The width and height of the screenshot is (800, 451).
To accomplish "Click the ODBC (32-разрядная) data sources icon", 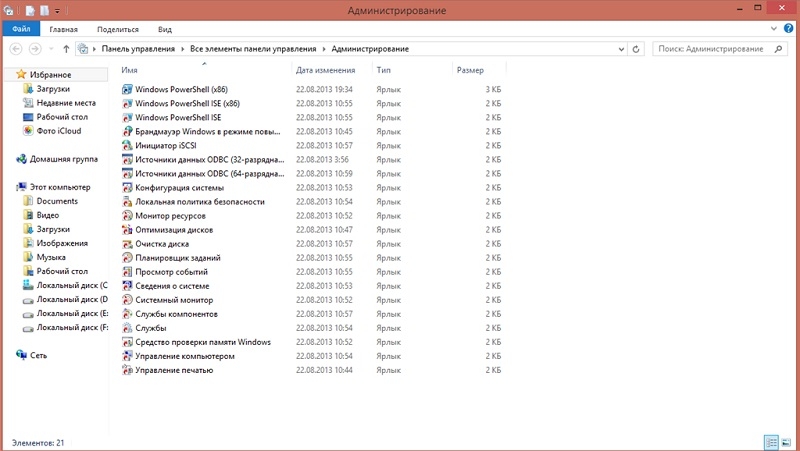I will tap(127, 160).
